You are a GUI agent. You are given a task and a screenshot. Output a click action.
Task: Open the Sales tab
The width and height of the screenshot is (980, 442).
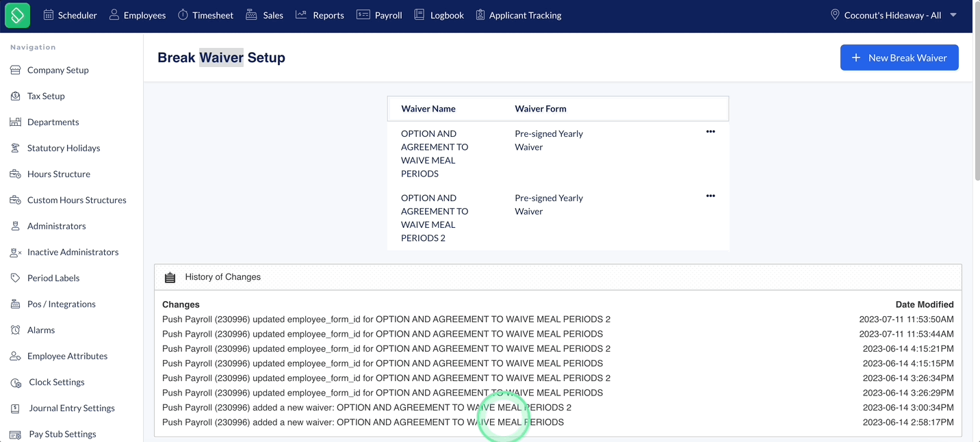click(264, 14)
